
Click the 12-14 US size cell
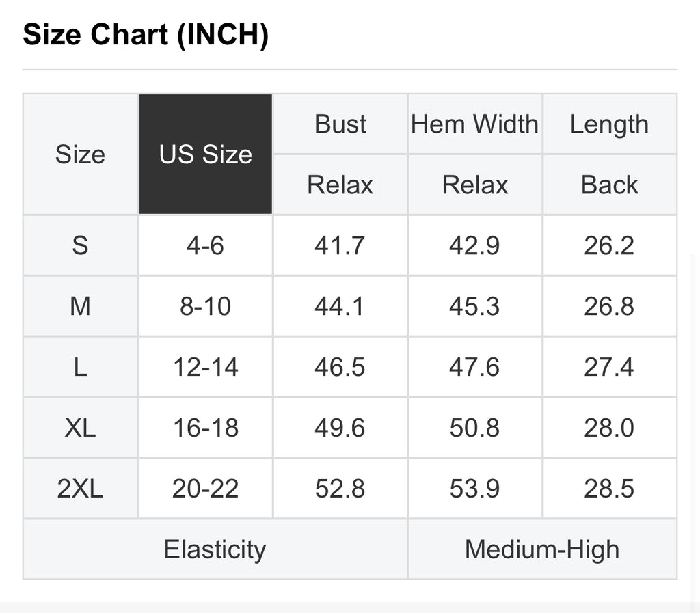coord(205,367)
